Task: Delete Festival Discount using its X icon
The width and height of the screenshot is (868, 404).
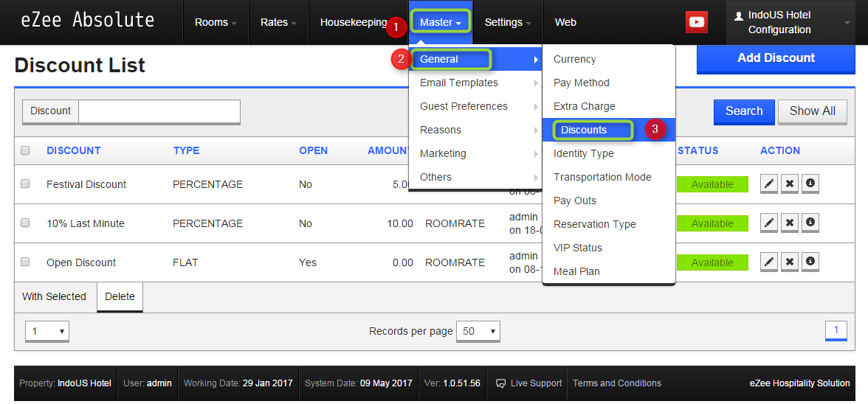Action: [790, 184]
